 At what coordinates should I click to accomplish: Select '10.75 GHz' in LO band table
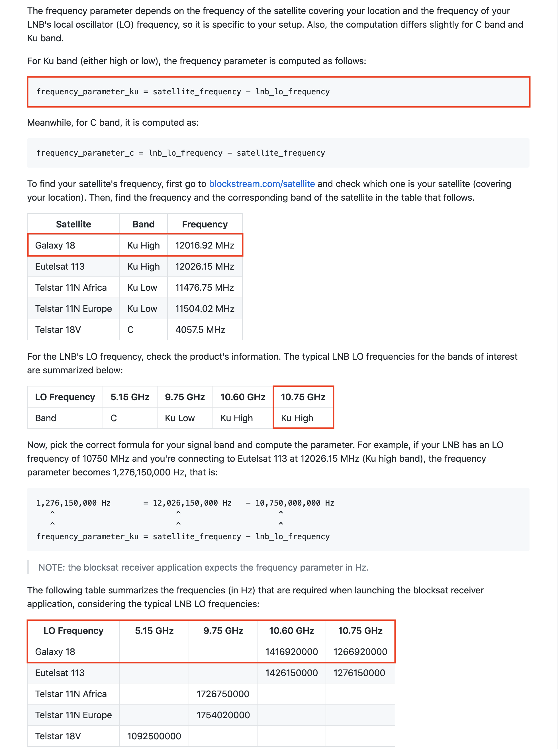coord(303,397)
